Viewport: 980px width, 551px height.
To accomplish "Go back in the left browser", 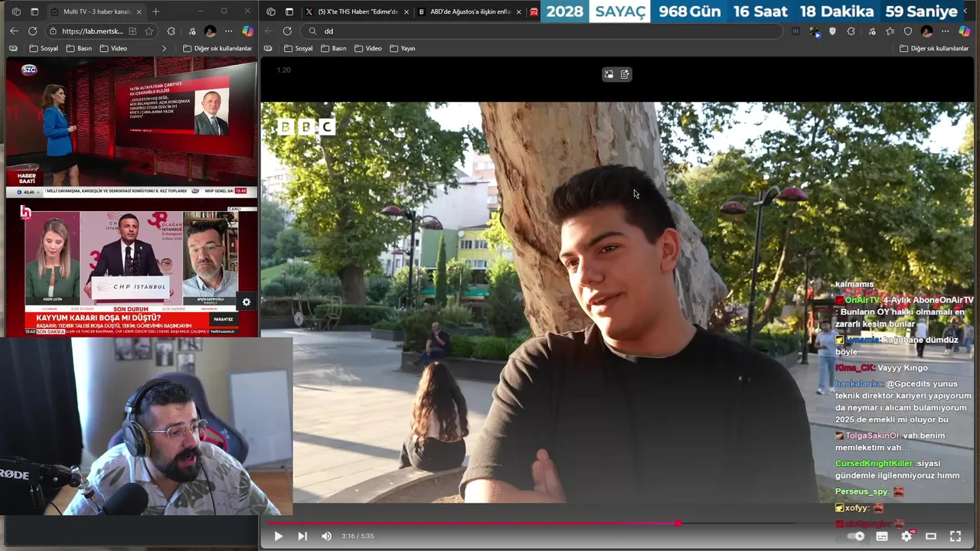I will (x=14, y=31).
